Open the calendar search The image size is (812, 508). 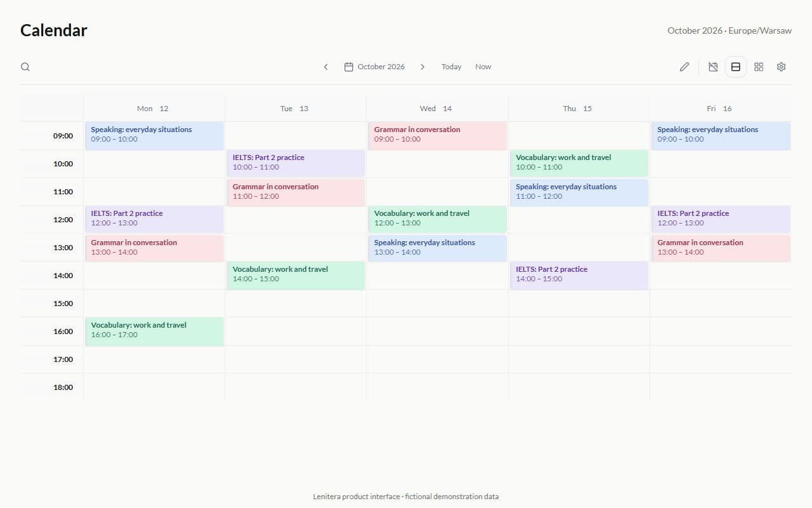25,67
